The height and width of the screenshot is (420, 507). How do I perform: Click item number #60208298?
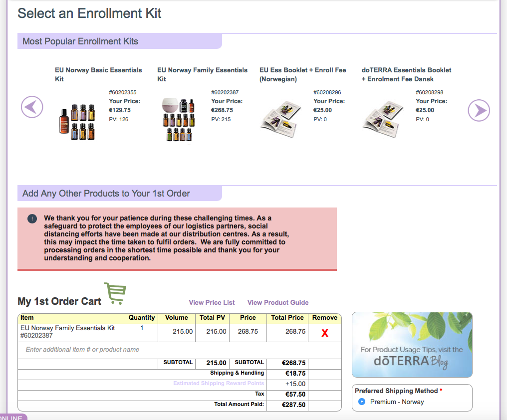click(429, 92)
